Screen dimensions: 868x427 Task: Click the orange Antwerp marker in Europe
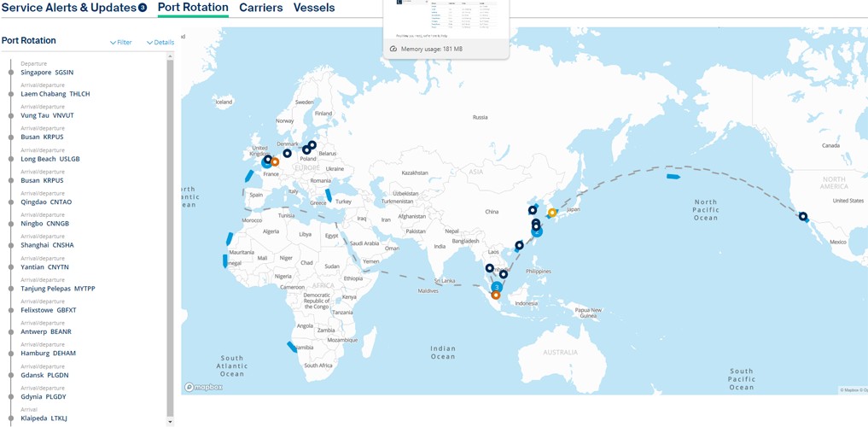(275, 161)
